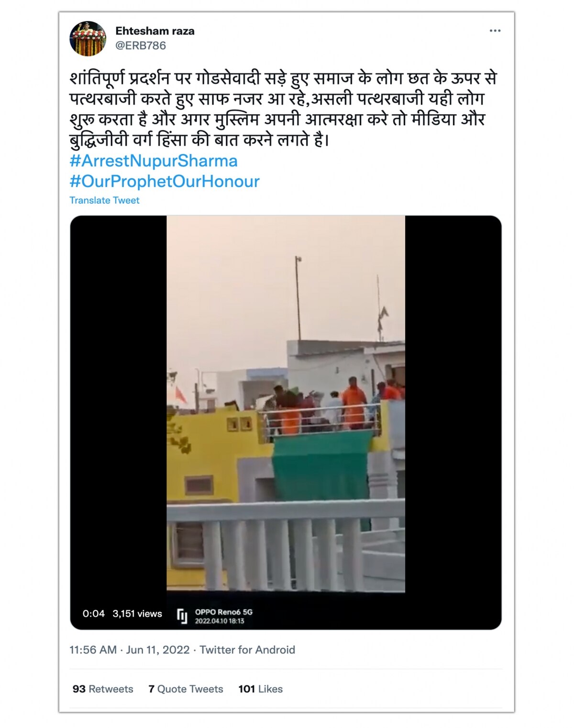This screenshot has height=728, width=574.
Task: View the 93 Retweets list
Action: (103, 689)
